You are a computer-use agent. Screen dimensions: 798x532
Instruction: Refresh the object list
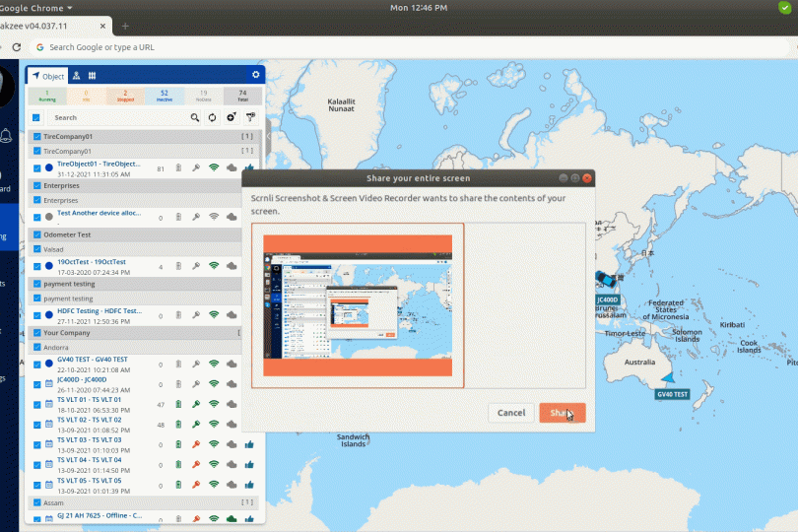point(213,117)
